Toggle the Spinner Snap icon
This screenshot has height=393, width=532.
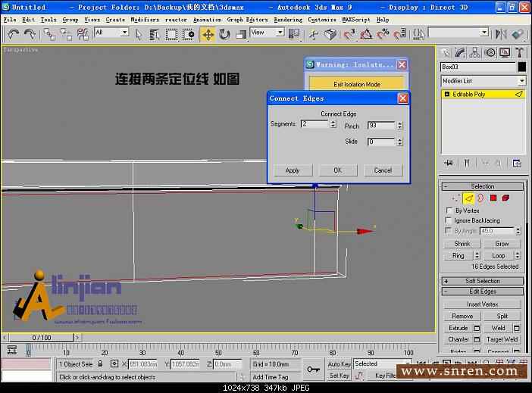coord(400,34)
